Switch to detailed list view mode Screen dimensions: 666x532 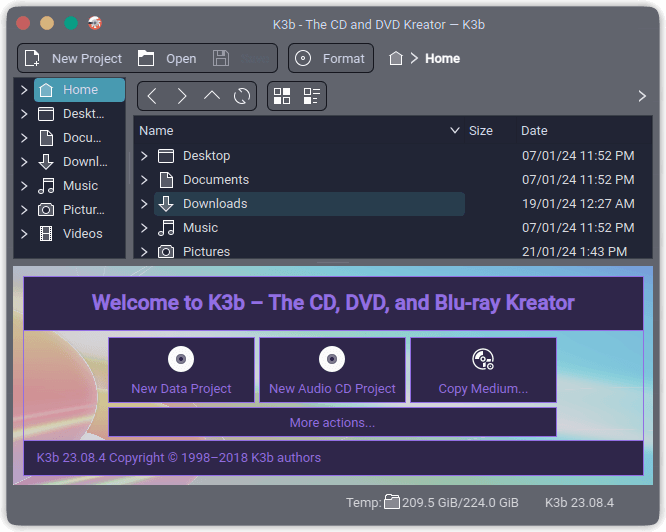point(312,96)
